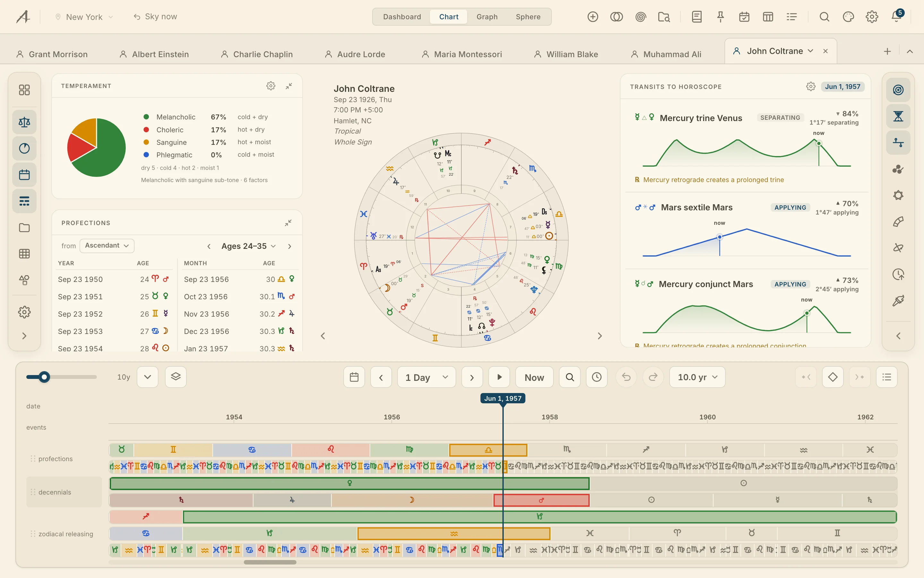This screenshot has height=578, width=924.
Task: Open the notifications bell
Action: tap(896, 16)
